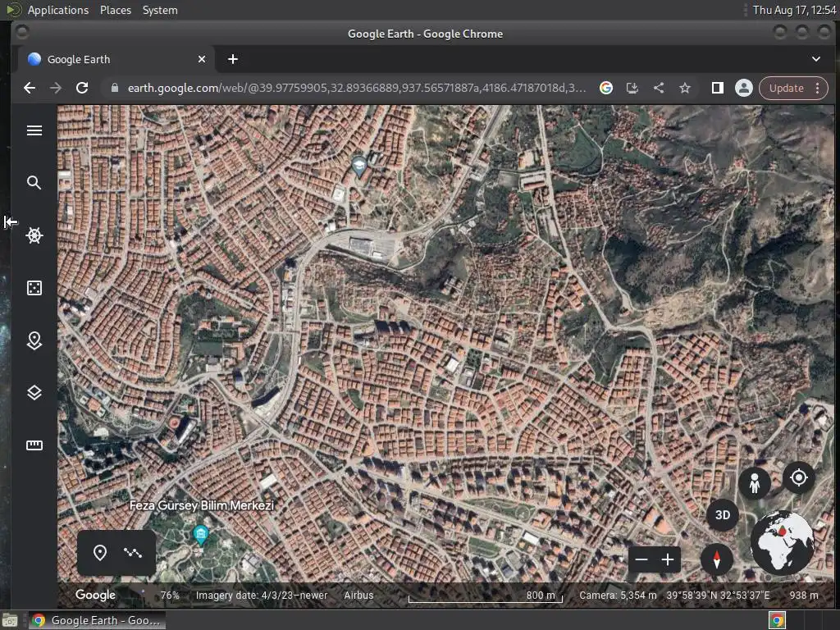Bookmark this page with the star
This screenshot has height=630, width=840.
point(685,88)
